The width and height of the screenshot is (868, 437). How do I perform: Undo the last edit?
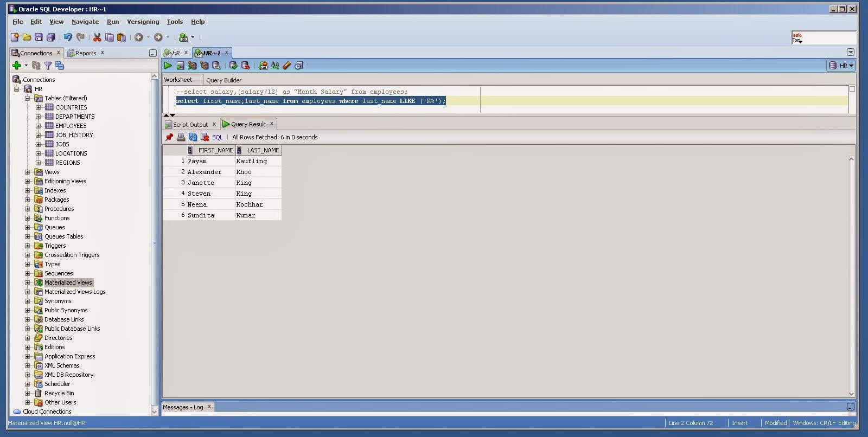(68, 37)
